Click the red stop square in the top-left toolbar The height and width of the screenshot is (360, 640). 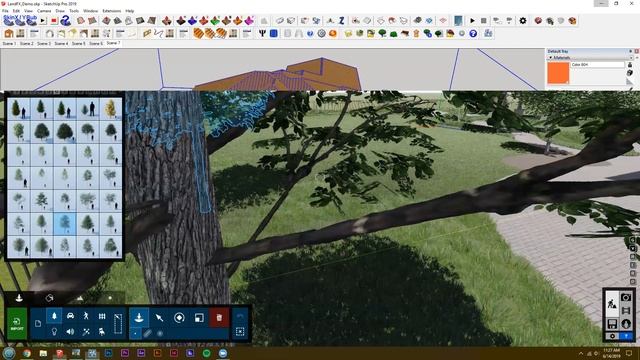point(54,20)
